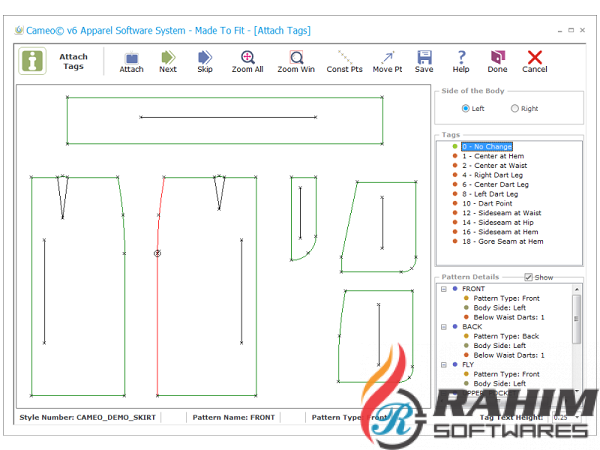Collapse the BACK pattern node
The image size is (600, 450).
(x=444, y=327)
